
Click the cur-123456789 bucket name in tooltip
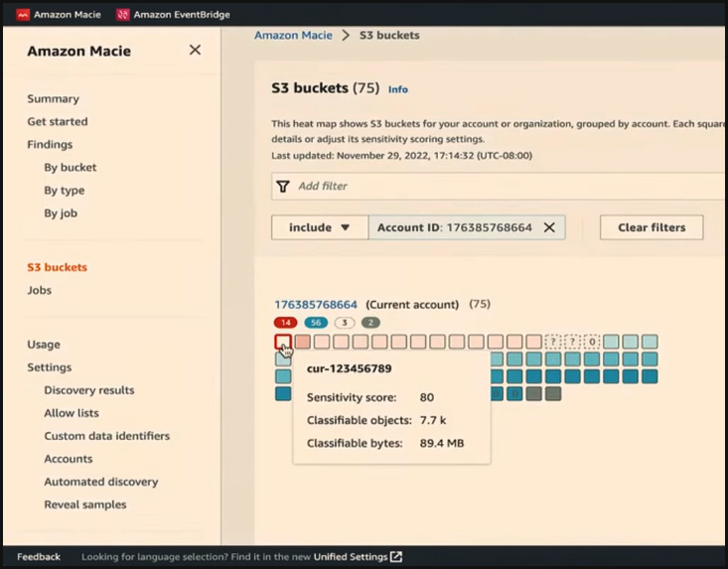(x=350, y=368)
